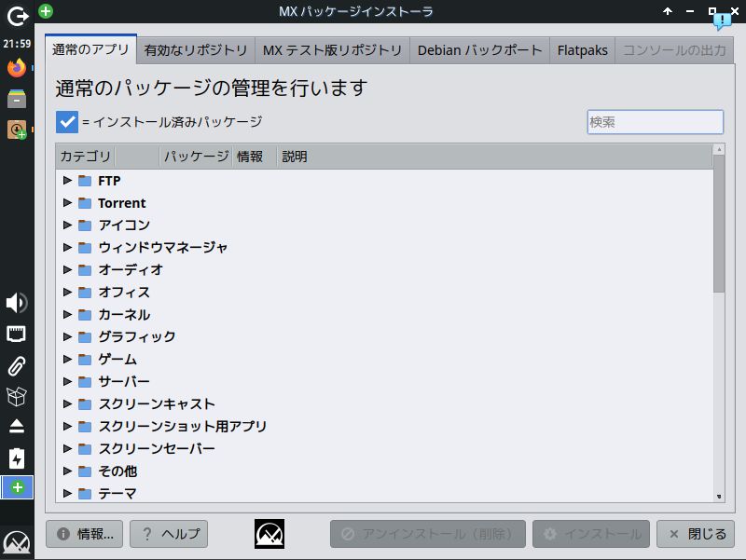Open ヘルプ help button
This screenshot has height=560, width=746.
[169, 534]
